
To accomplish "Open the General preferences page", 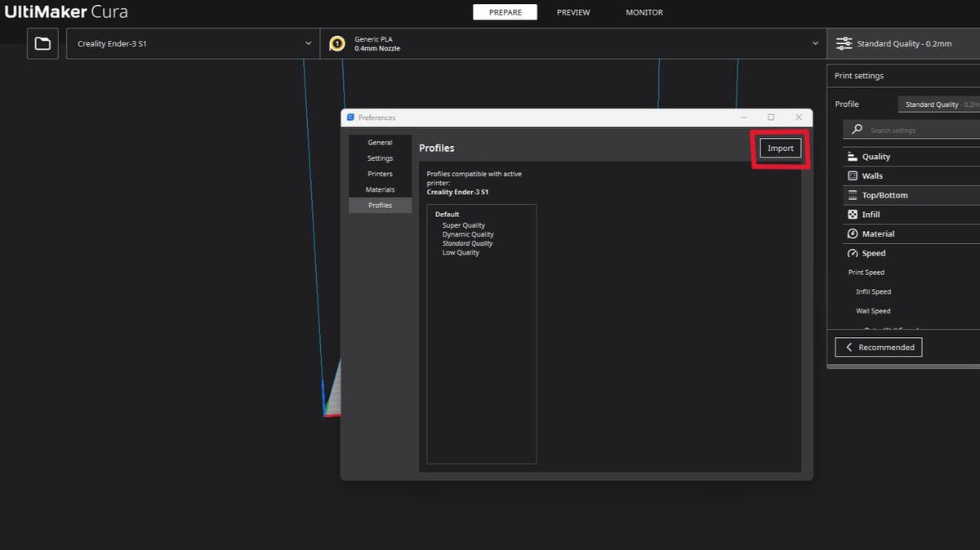I will click(x=380, y=143).
